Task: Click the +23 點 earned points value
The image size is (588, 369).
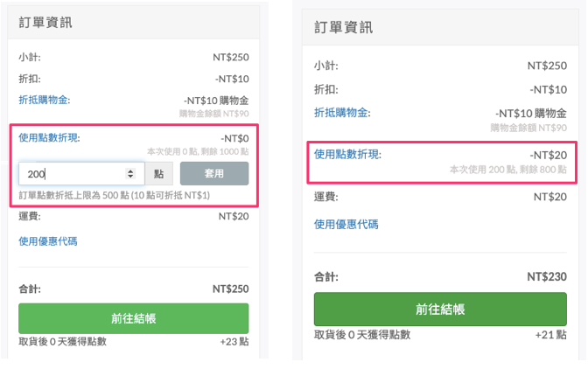Action: (x=234, y=342)
